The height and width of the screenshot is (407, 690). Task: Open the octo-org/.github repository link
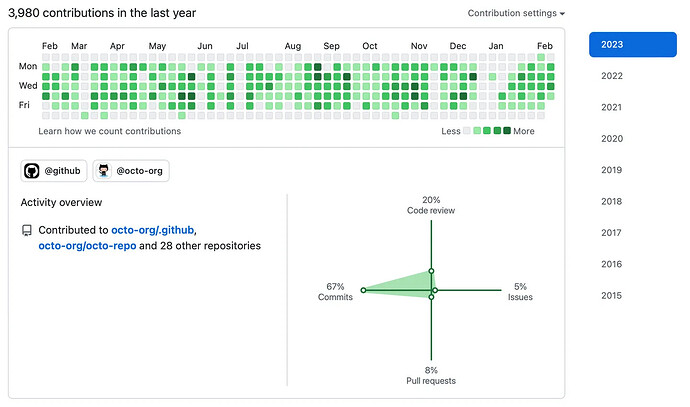[152, 230]
